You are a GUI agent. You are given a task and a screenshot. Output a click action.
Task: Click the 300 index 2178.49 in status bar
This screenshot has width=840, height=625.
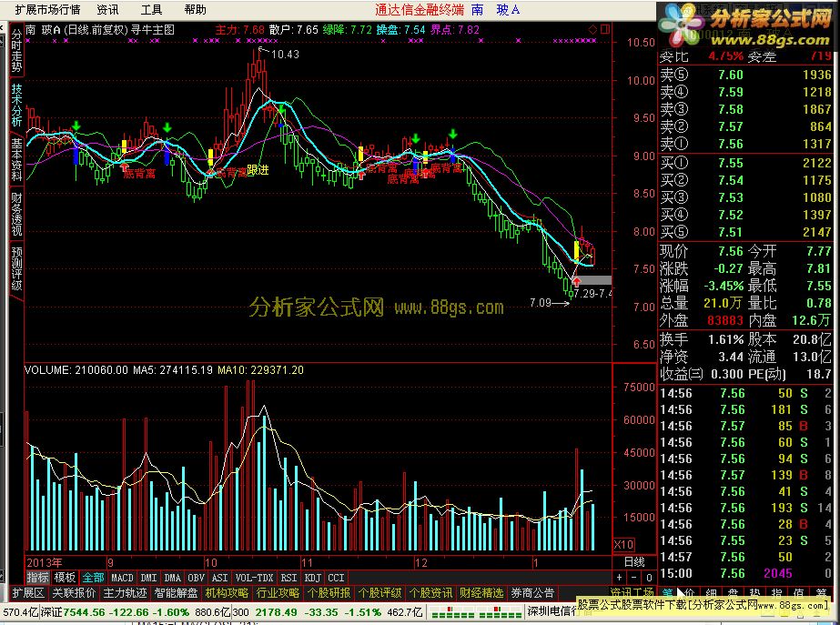pyautogui.click(x=307, y=612)
